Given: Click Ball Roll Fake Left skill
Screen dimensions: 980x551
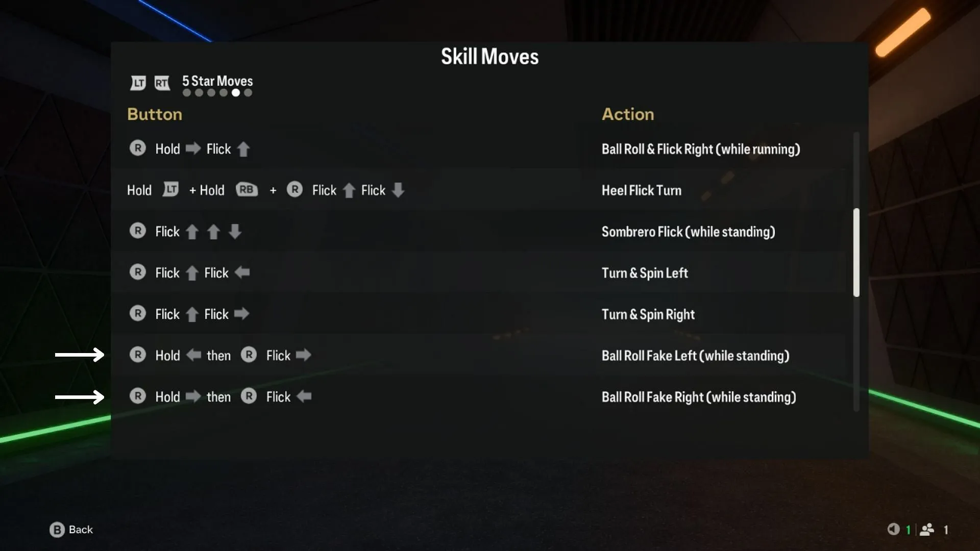Looking at the screenshot, I should click(x=695, y=355).
